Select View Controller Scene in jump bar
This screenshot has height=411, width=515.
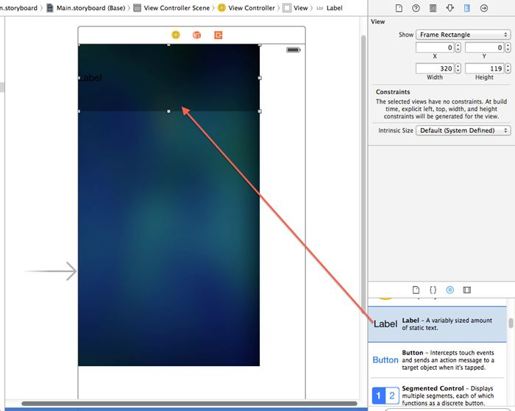(x=172, y=8)
